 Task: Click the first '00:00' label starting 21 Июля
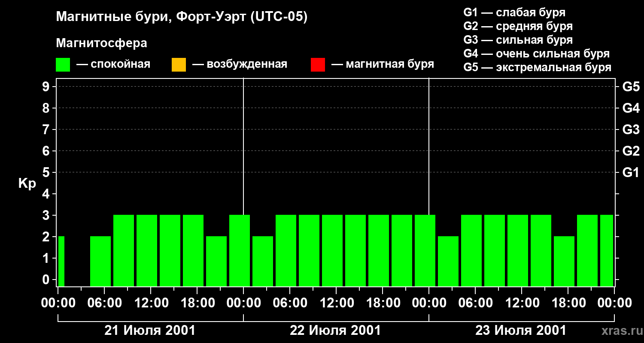tap(58, 303)
